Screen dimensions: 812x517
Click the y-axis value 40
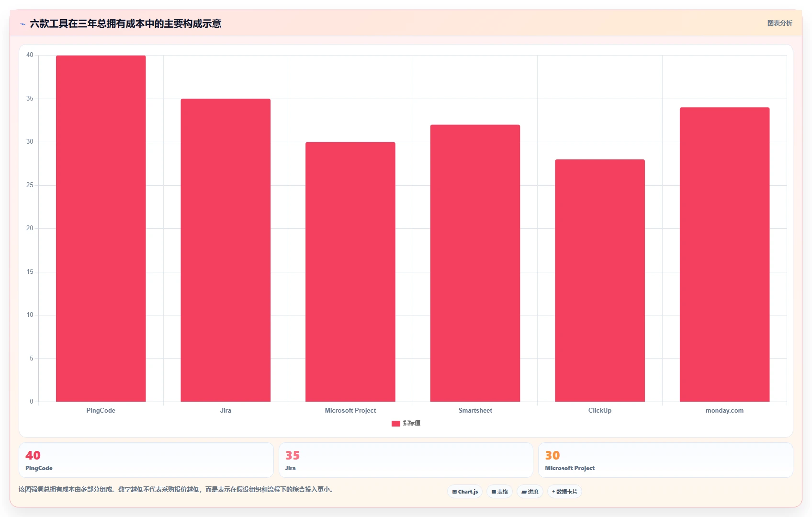click(x=30, y=55)
